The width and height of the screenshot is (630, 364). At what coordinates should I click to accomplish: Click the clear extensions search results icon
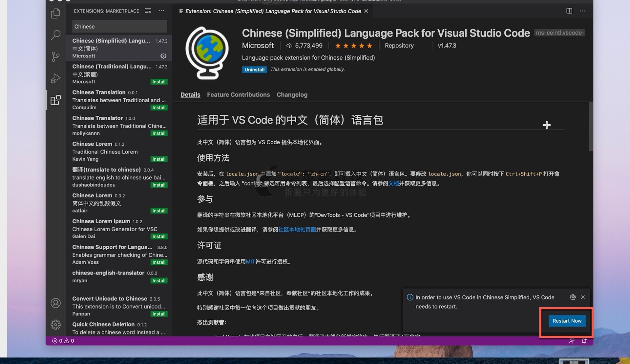tap(148, 11)
